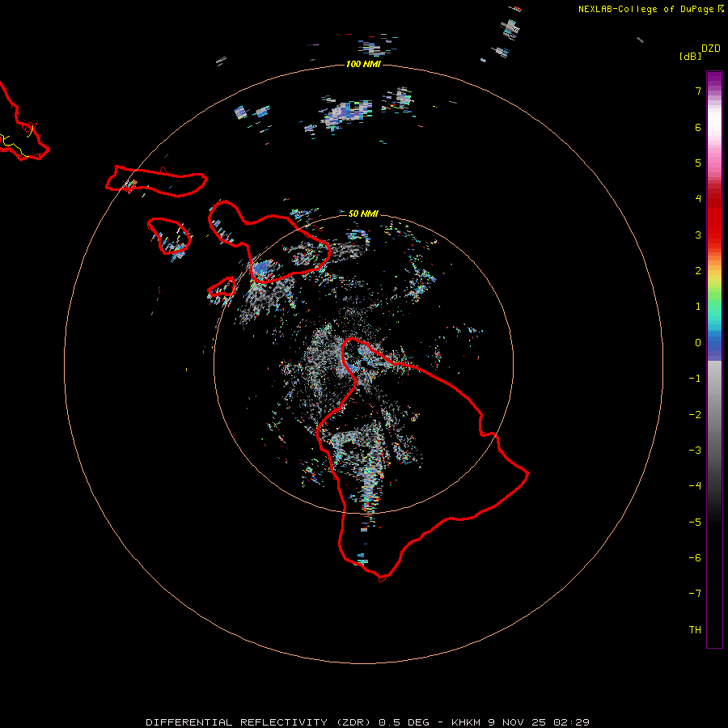Image resolution: width=728 pixels, height=728 pixels.
Task: Click the TH label on the colorbar
Action: tap(695, 629)
